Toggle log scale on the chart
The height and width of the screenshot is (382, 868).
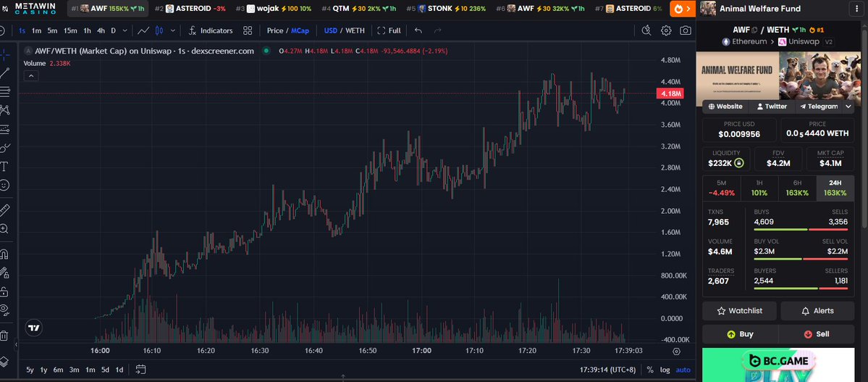click(665, 370)
